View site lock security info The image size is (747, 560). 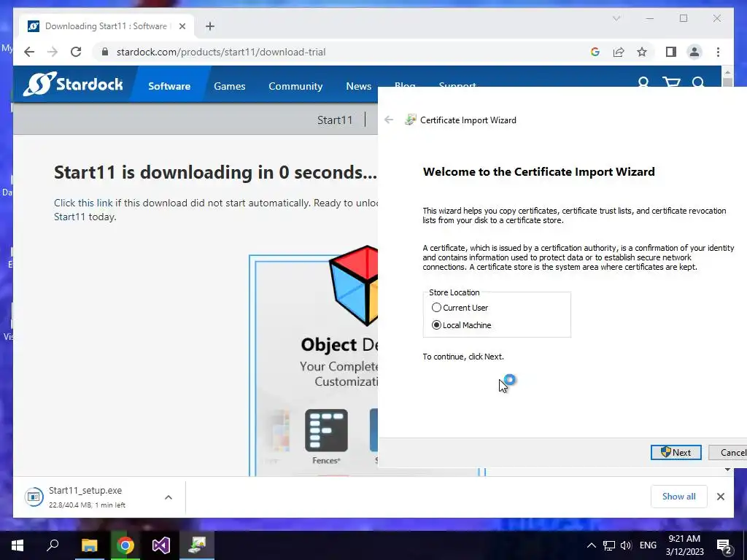point(105,52)
